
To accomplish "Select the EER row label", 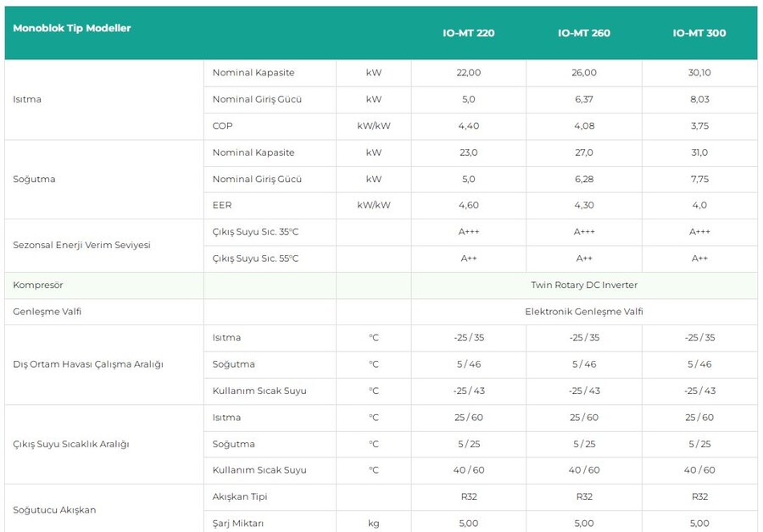I will (x=222, y=205).
